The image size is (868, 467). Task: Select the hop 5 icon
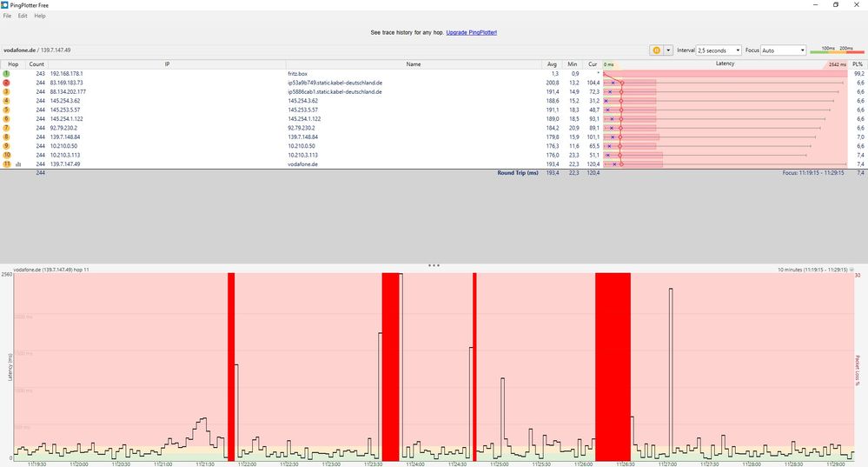[x=6, y=110]
